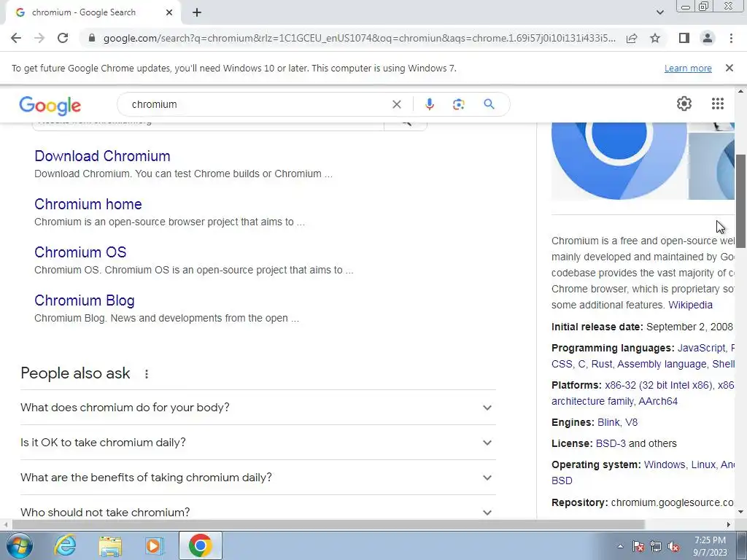The image size is (747, 560).
Task: Open the muted volume tray icon
Action: [x=673, y=546]
